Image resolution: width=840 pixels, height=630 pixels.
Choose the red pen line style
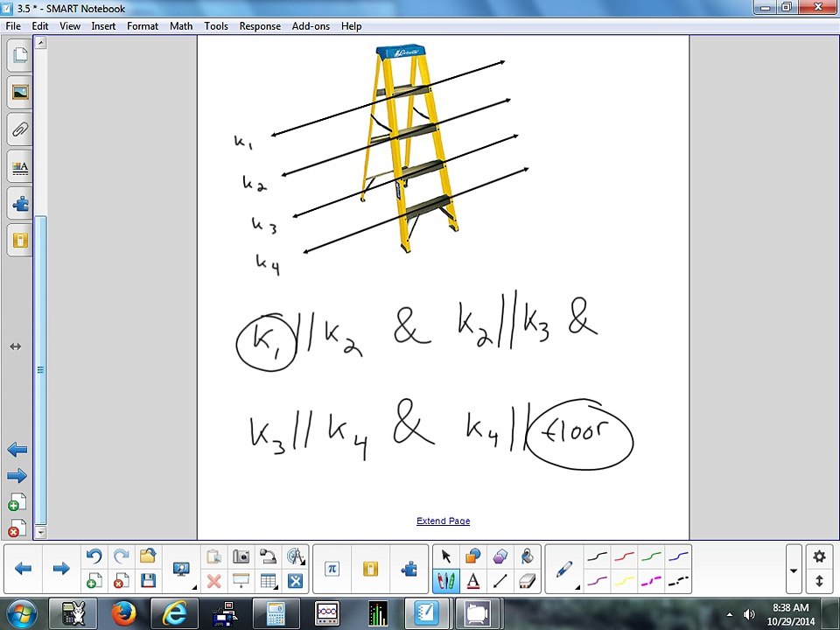pyautogui.click(x=624, y=557)
